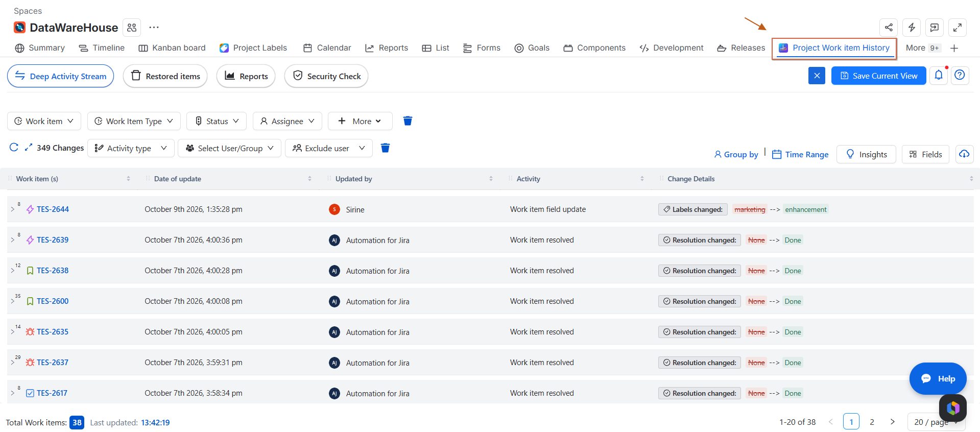Open the Project Labels tab
This screenshot has height=432, width=980.
tap(253, 48)
